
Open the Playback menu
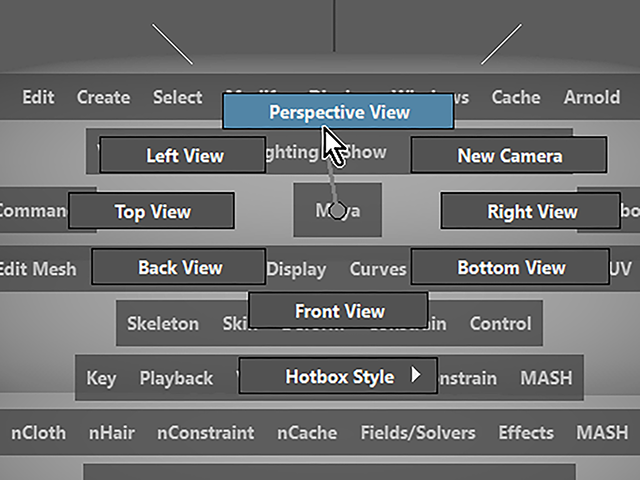point(176,378)
